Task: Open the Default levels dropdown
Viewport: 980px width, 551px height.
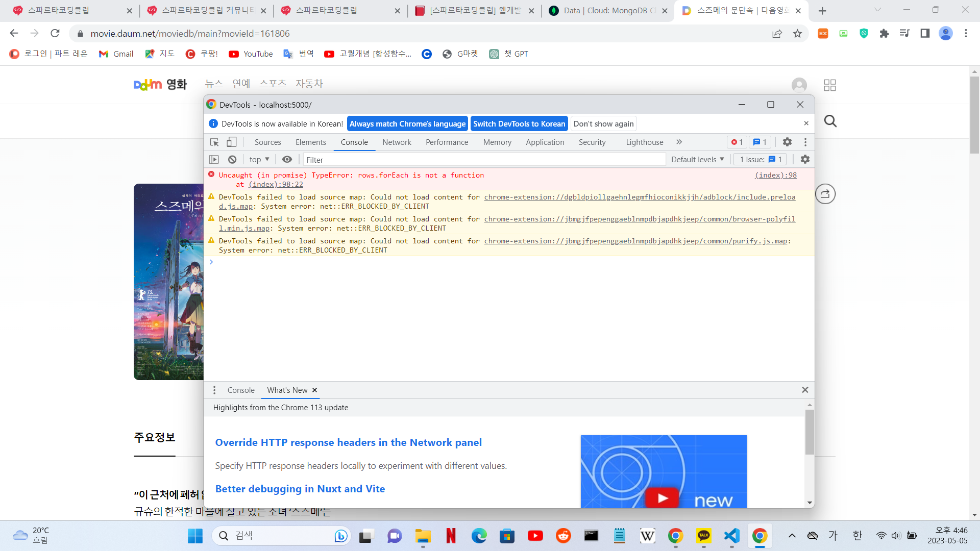Action: click(x=698, y=160)
